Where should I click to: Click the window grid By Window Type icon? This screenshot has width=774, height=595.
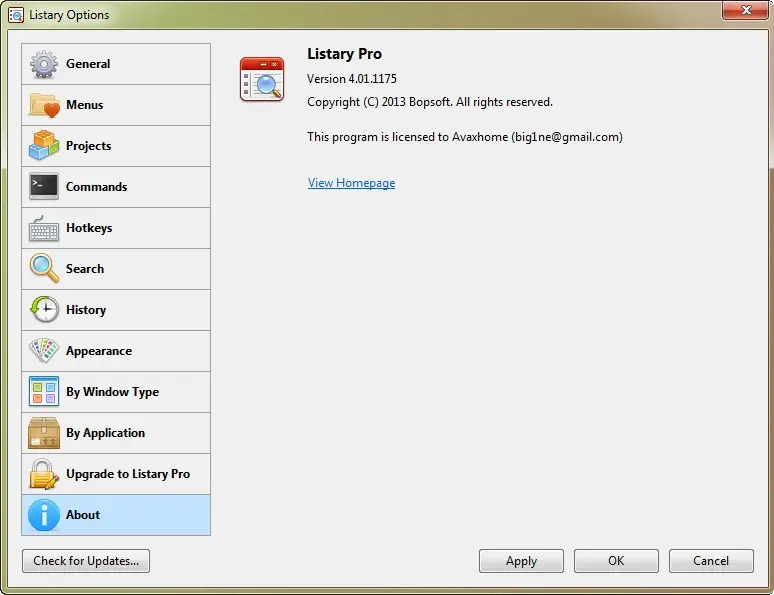44,392
